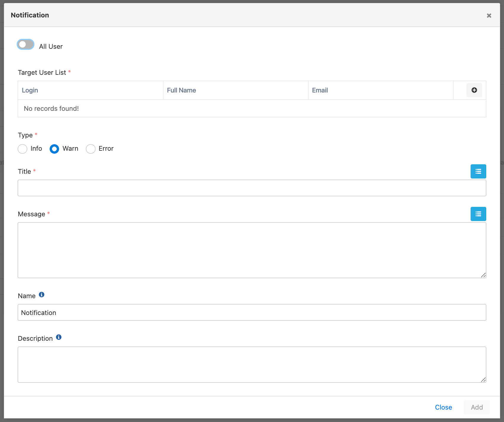The width and height of the screenshot is (504, 422).
Task: Click the Message textarea resize handle
Action: click(x=483, y=275)
